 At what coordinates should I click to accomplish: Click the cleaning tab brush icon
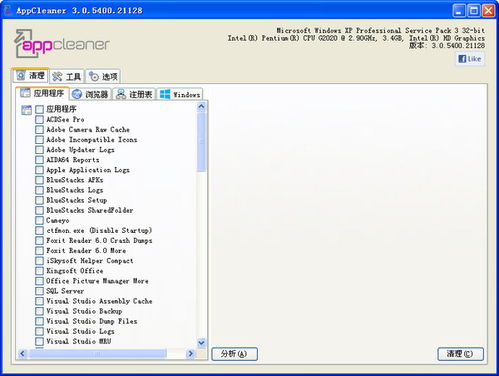(x=21, y=75)
